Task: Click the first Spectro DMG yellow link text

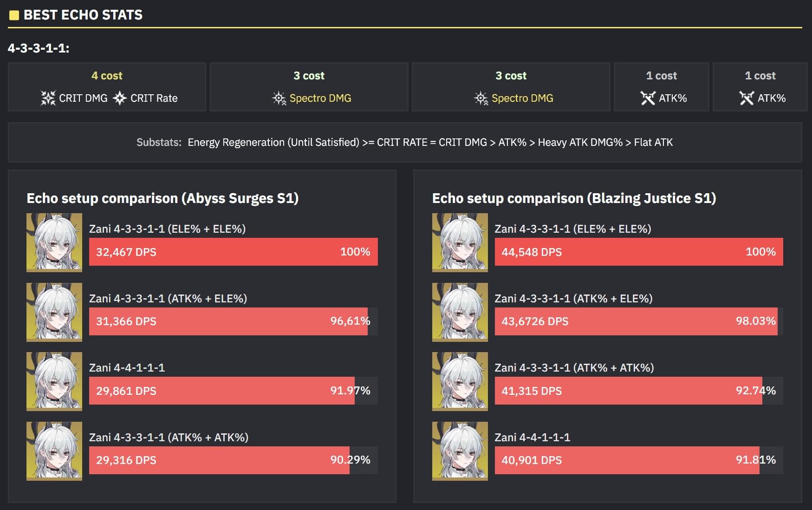Action: 320,98
